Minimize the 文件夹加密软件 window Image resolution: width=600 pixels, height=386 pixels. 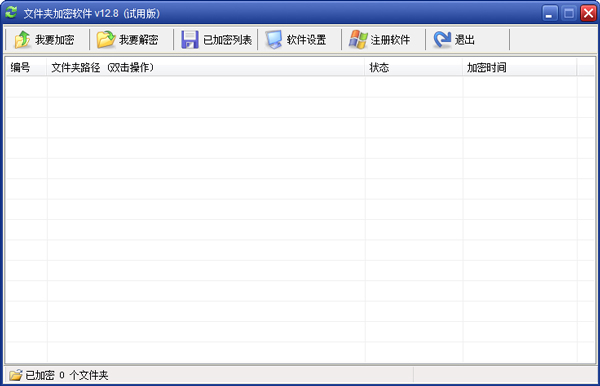coord(549,13)
